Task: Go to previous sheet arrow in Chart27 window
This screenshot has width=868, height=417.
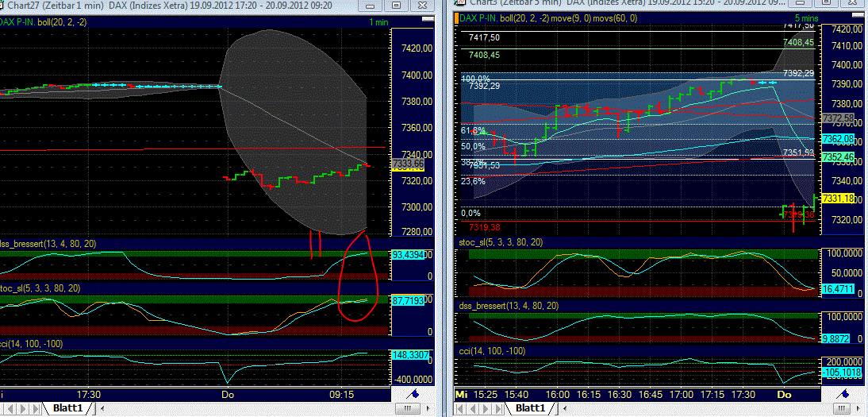Action: click(x=10, y=409)
